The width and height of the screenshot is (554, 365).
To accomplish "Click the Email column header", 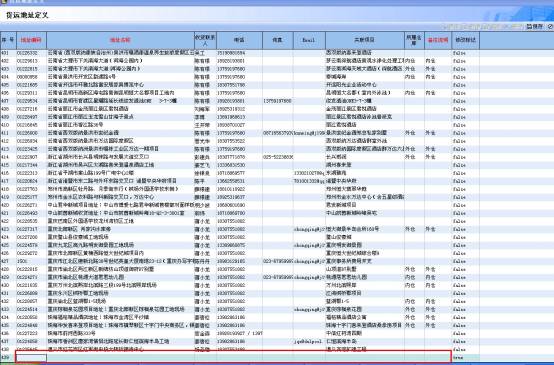I will pos(309,40).
